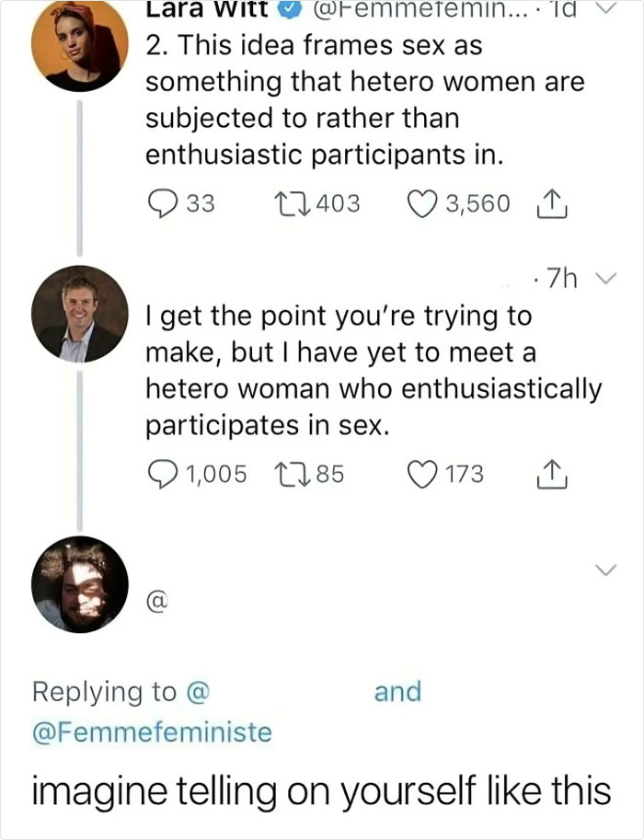644x840 pixels.
Task: Open the @Femmefeministe mention link
Action: (153, 732)
